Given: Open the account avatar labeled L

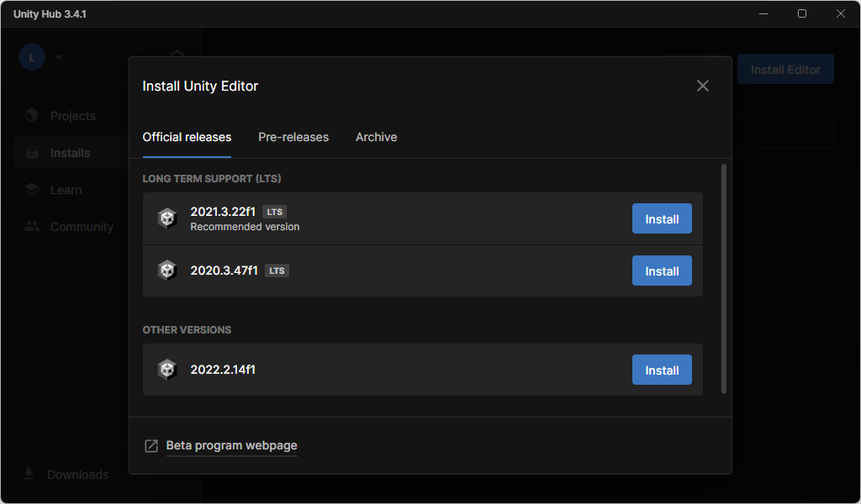Looking at the screenshot, I should point(32,57).
